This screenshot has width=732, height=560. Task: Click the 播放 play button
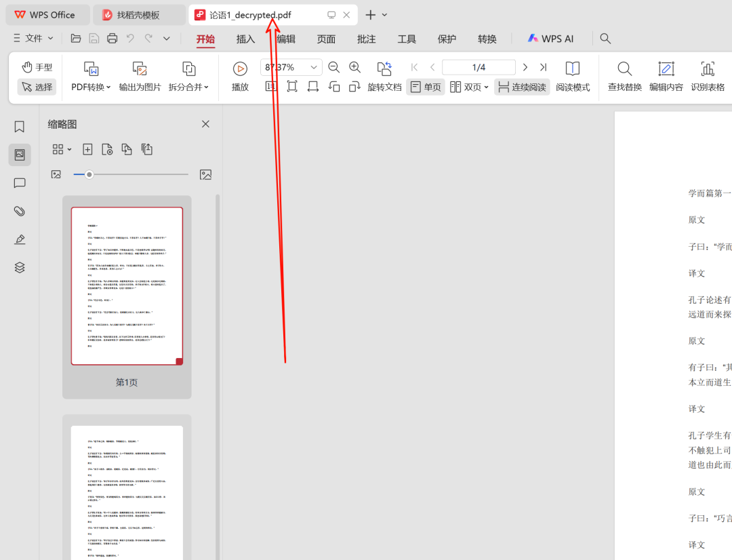point(240,77)
